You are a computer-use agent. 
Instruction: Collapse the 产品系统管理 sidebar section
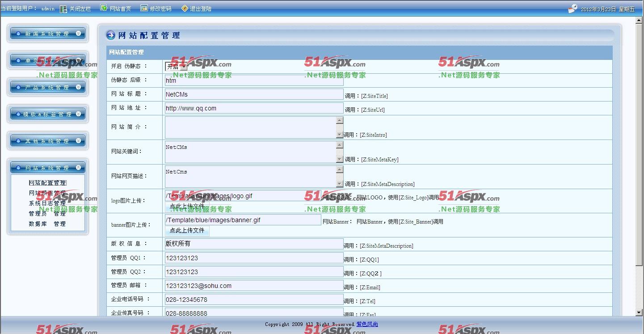77,87
